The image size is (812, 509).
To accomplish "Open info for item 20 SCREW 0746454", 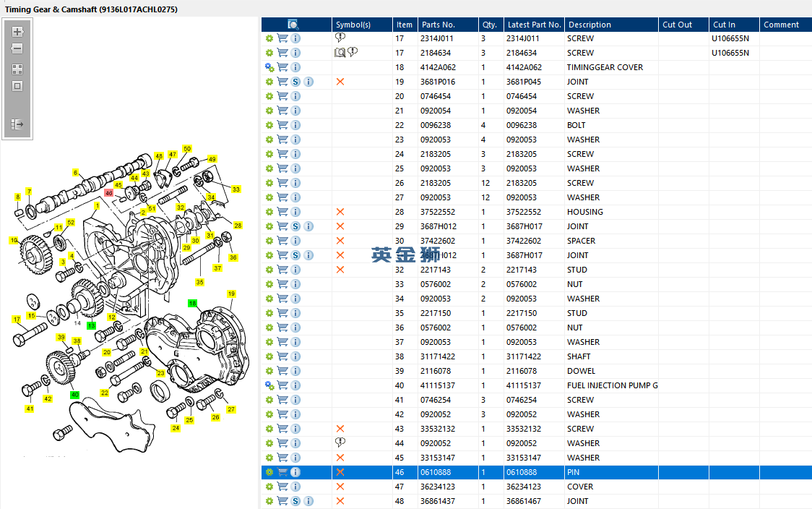I will 295,96.
